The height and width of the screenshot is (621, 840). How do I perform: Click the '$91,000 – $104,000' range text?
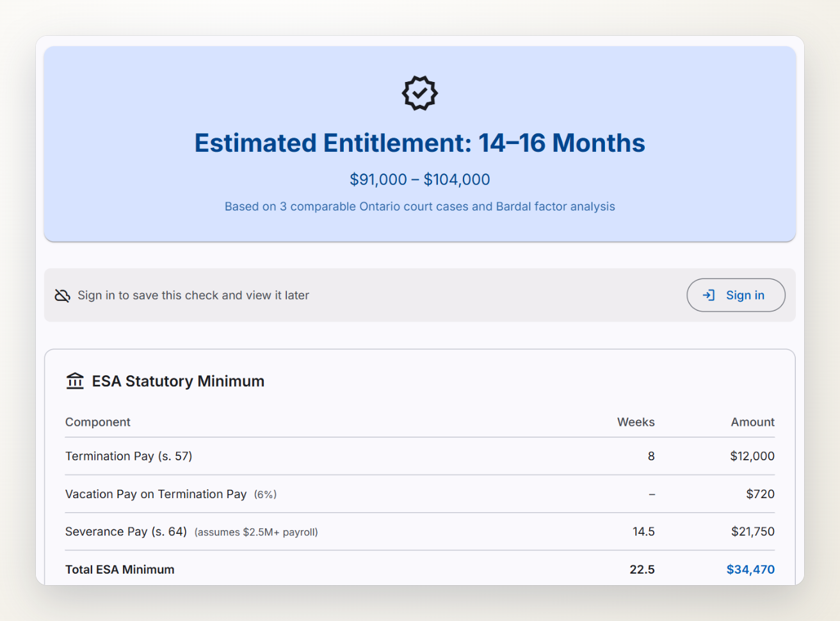(x=419, y=179)
